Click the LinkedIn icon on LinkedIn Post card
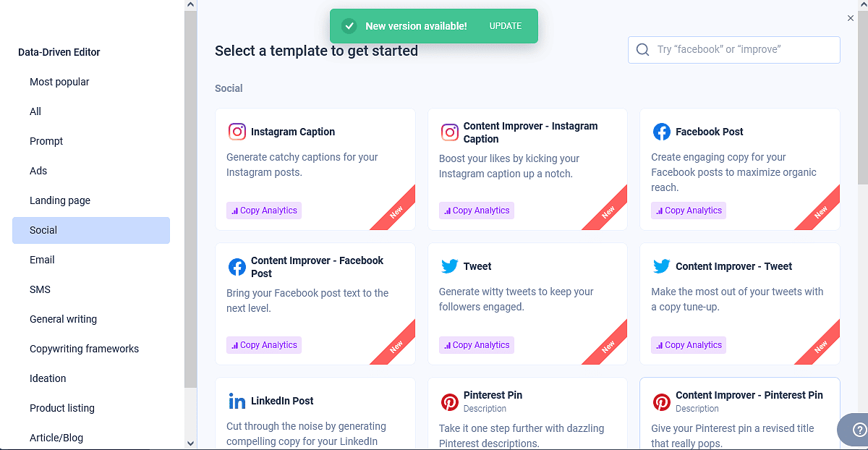 (x=237, y=401)
